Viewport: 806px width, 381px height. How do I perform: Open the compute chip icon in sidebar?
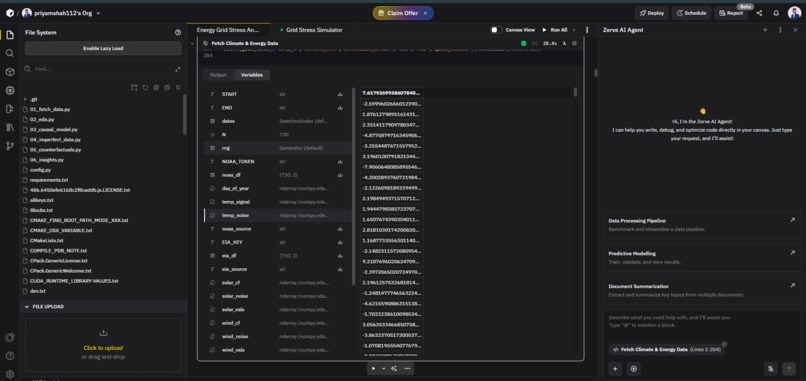point(10,90)
